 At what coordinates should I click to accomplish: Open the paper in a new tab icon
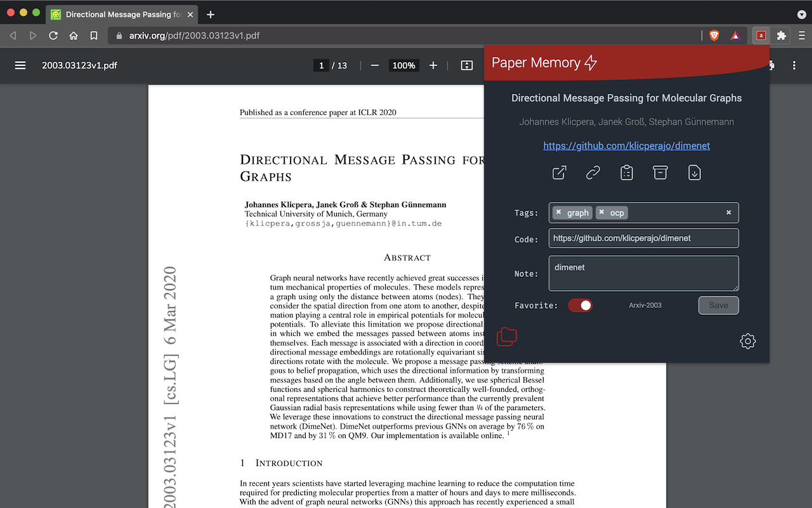(x=559, y=173)
